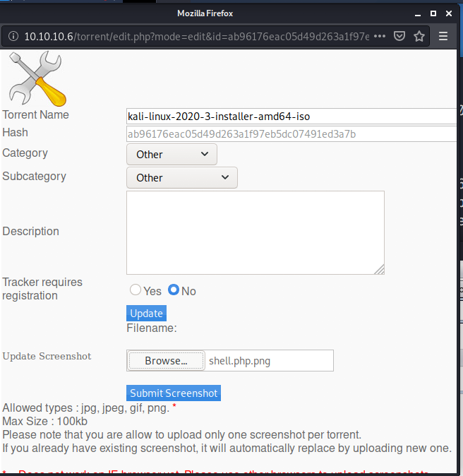Image resolution: width=463 pixels, height=476 pixels.
Task: Click the 'Filename:' label
Action: click(x=152, y=328)
